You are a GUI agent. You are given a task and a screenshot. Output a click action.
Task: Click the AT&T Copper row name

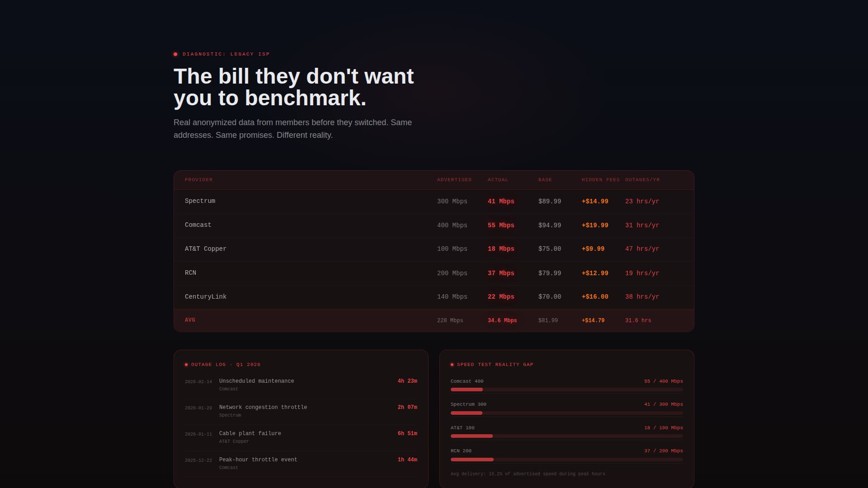point(206,249)
